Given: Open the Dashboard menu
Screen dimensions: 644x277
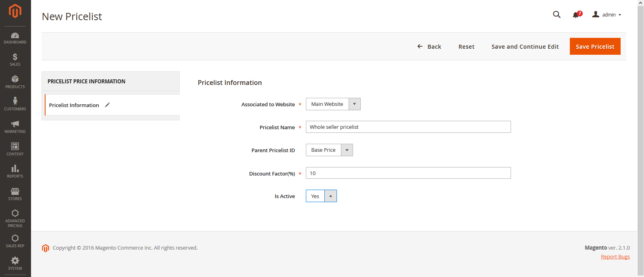Looking at the screenshot, I should pos(15,38).
